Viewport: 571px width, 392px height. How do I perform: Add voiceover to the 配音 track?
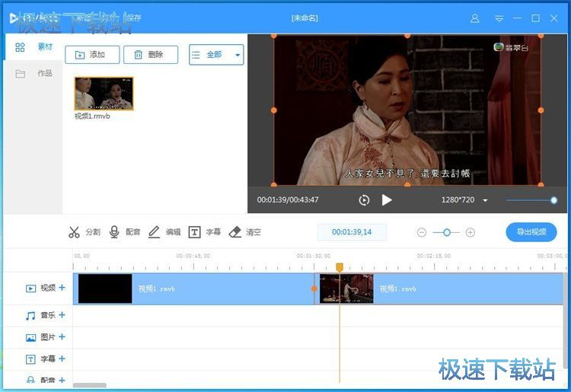click(62, 380)
